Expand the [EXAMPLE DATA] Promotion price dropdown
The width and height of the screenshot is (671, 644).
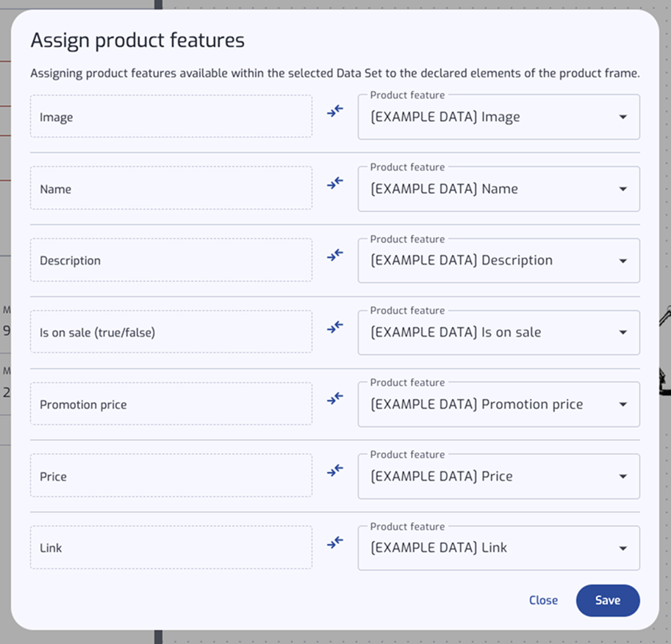point(499,404)
